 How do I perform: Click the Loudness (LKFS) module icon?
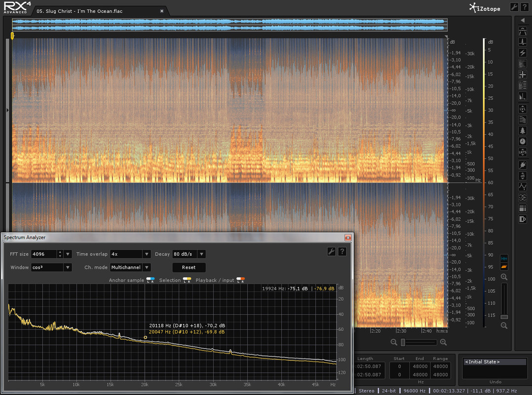pyautogui.click(x=523, y=153)
